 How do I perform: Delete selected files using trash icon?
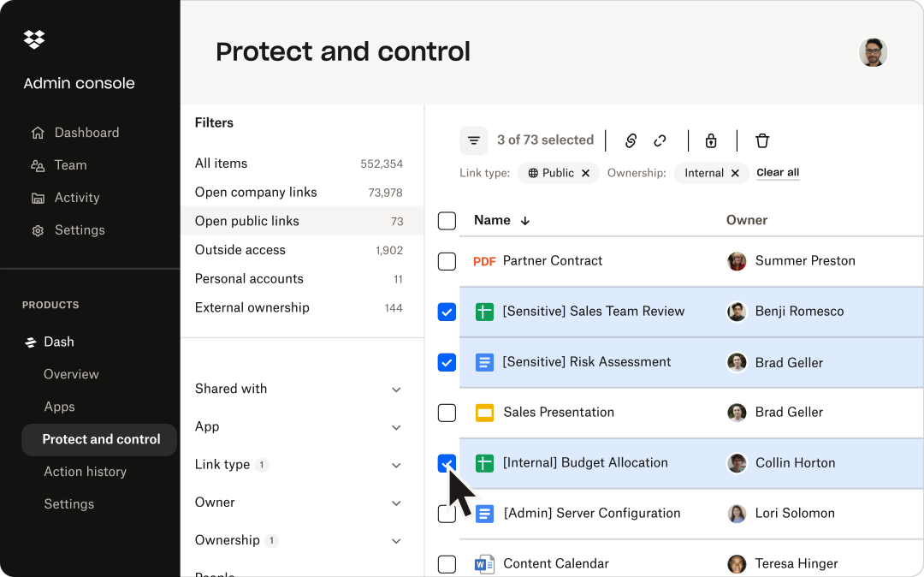[x=761, y=140]
